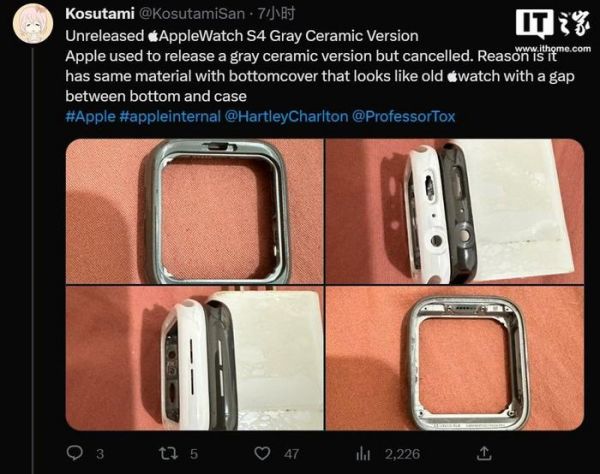Visit @ProfessorTox mention link

403,116
